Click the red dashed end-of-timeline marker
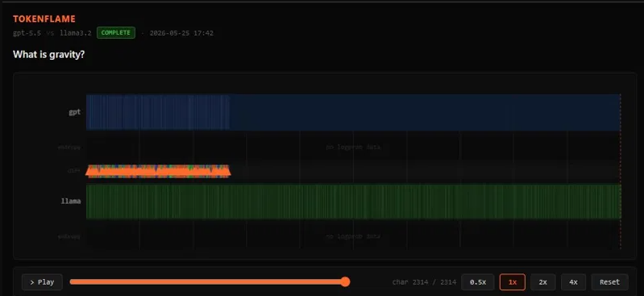This screenshot has height=296, width=644. [x=620, y=171]
